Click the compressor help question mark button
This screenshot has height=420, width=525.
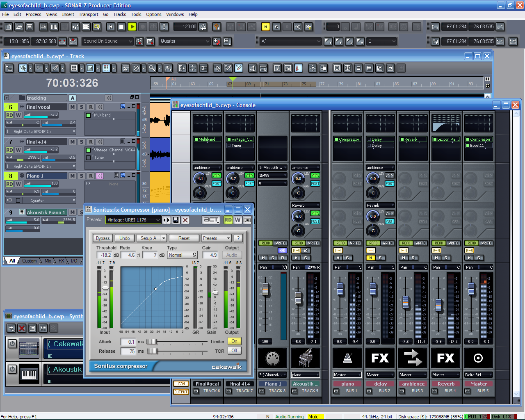(238, 238)
